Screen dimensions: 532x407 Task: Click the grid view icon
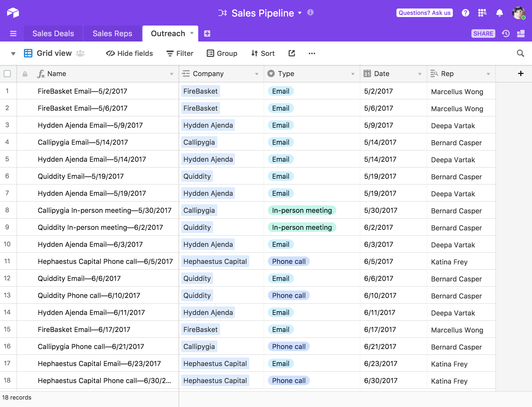click(x=28, y=53)
